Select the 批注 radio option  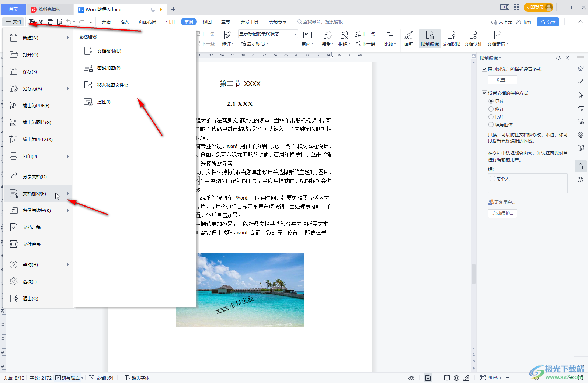(x=491, y=117)
